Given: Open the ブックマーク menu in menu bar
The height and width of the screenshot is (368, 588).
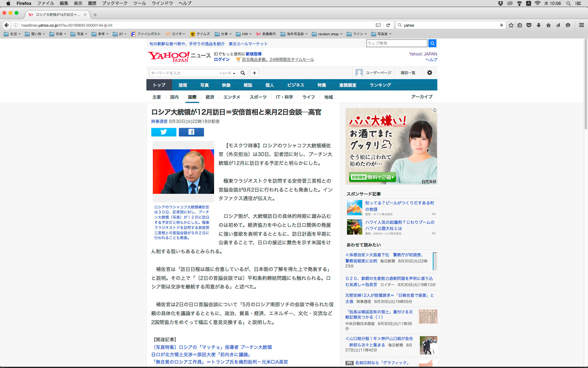Looking at the screenshot, I should pos(115,3).
